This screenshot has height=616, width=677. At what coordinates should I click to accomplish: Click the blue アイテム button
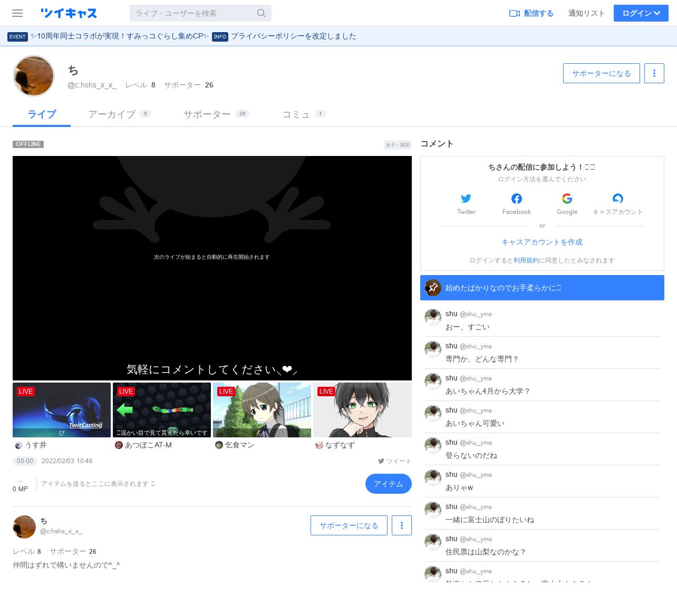[x=389, y=484]
